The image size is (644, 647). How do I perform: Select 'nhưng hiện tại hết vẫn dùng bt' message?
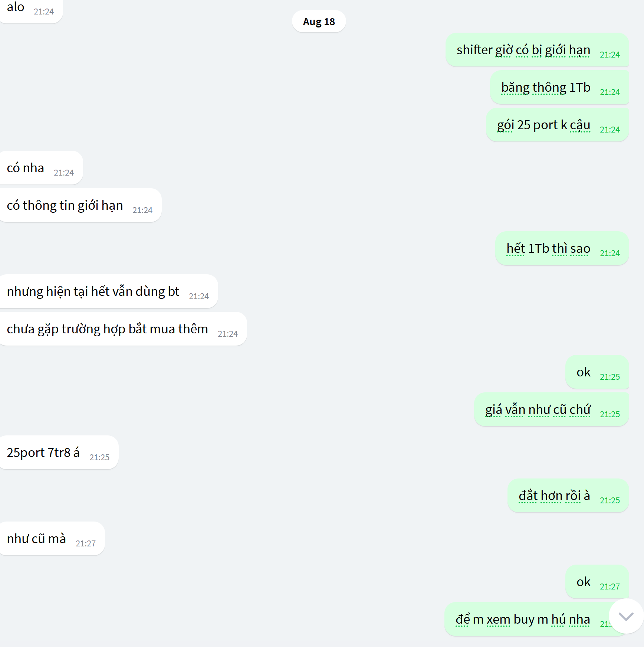click(x=108, y=291)
